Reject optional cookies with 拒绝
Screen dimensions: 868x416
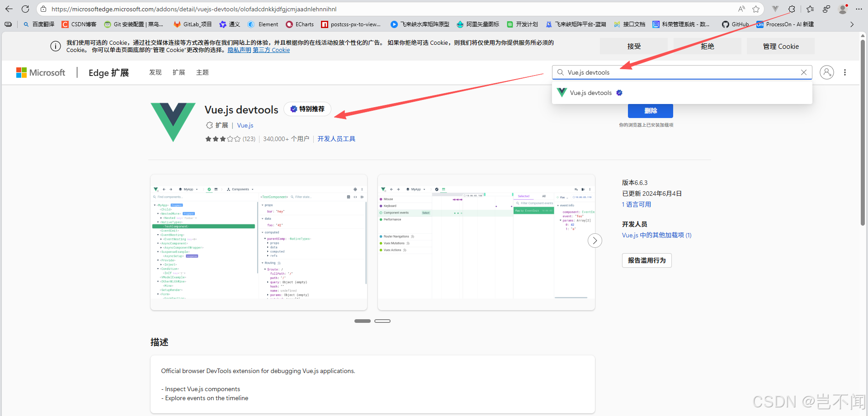(708, 46)
